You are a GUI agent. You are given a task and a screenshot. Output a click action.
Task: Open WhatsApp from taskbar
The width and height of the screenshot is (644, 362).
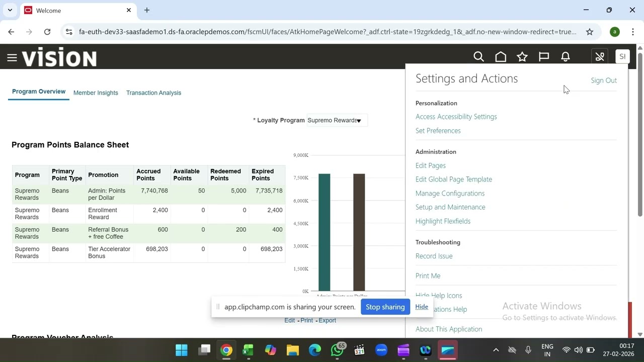pyautogui.click(x=337, y=350)
